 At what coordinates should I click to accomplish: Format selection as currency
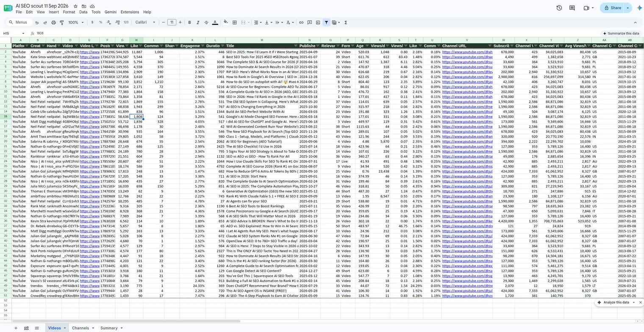point(92,22)
